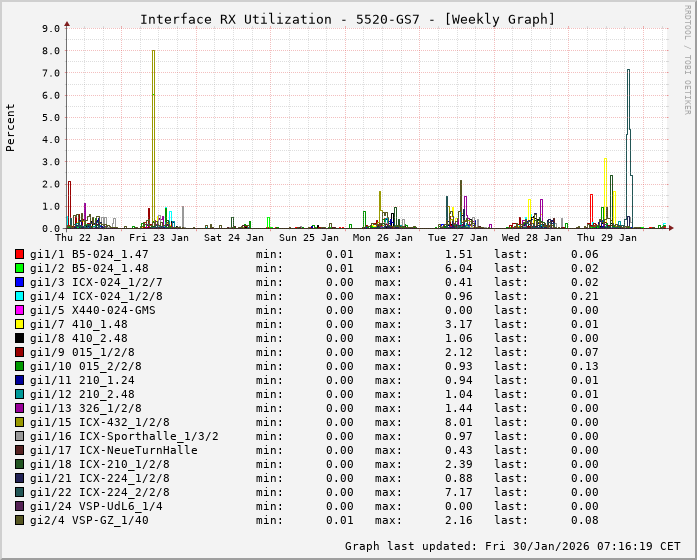The image size is (697, 560).
Task: Click the cyan gi1/4 ICX-024_1/2/8 legend swatch
Action: pos(19,296)
